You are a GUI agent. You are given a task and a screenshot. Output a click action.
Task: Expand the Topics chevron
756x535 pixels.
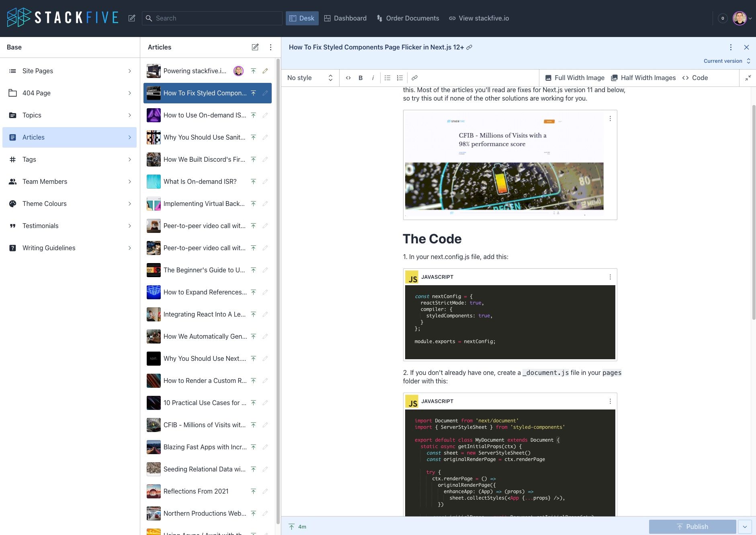pyautogui.click(x=129, y=115)
